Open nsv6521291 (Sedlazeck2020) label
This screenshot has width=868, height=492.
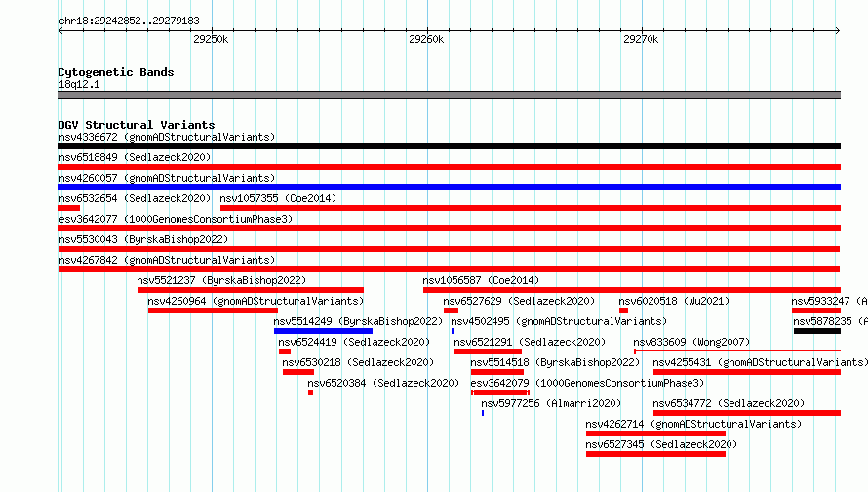point(530,342)
